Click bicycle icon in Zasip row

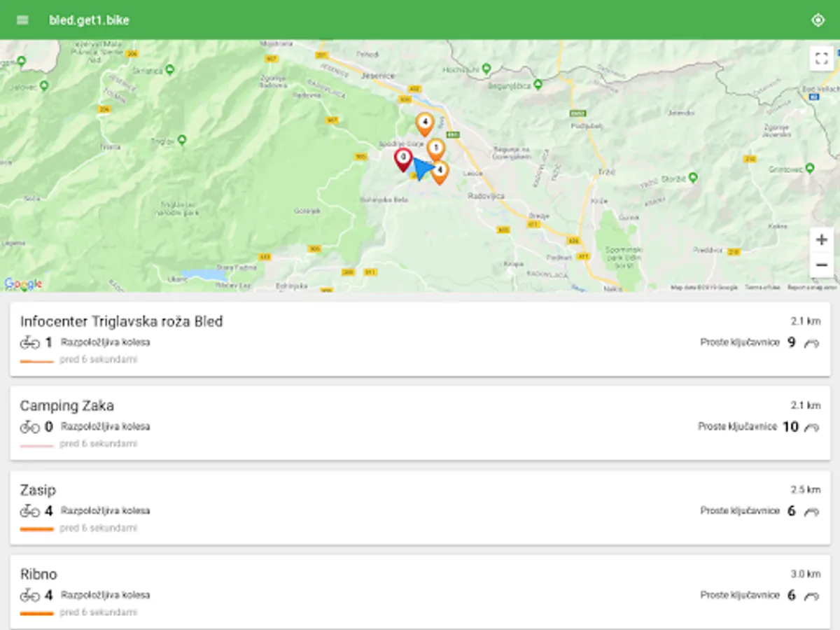point(29,511)
